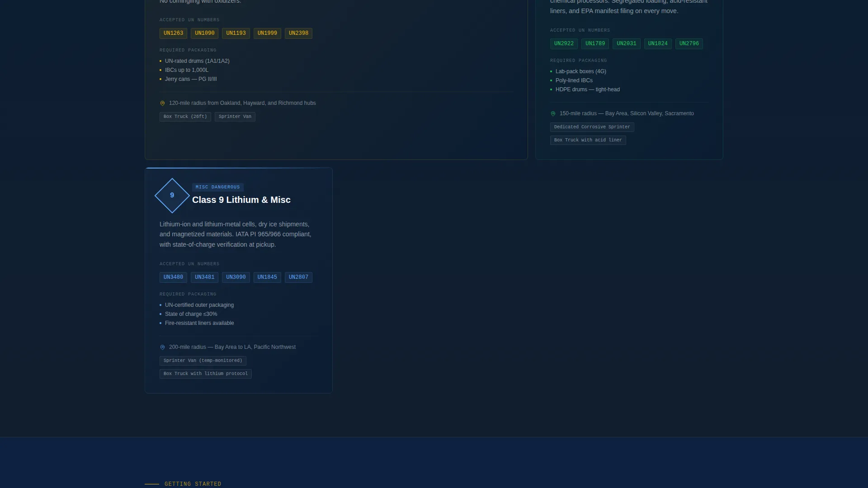Click location pin icon beside 120-mile radius

162,103
